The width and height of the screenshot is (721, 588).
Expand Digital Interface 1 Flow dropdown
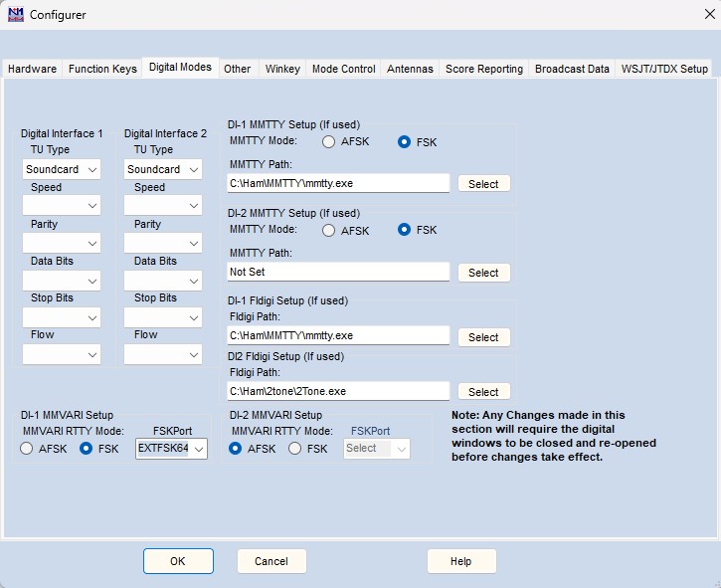62,355
